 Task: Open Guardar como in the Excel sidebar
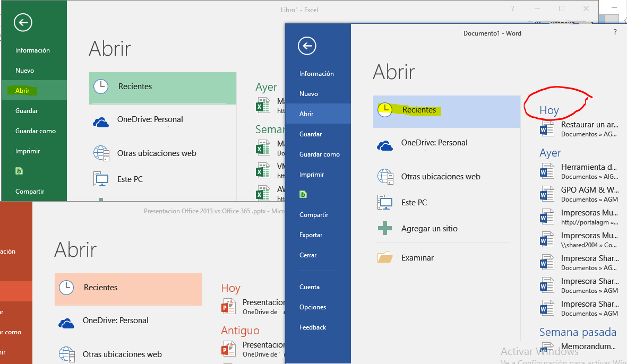[x=36, y=131]
